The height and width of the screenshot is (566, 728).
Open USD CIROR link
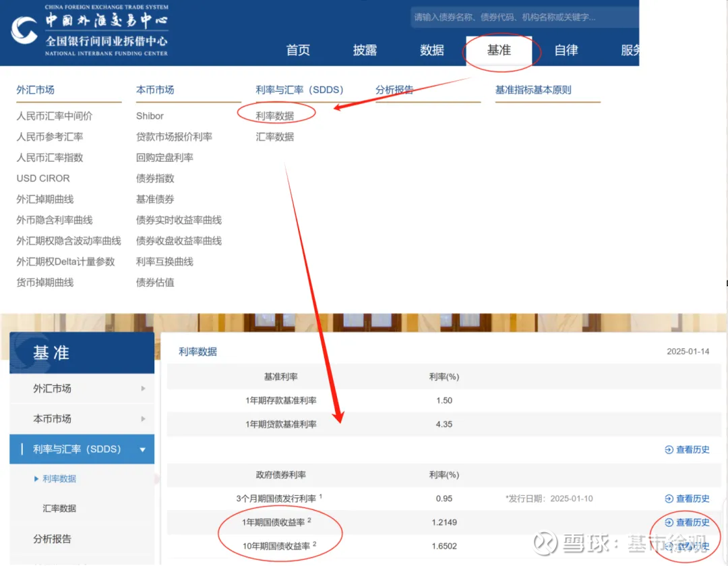(x=43, y=179)
